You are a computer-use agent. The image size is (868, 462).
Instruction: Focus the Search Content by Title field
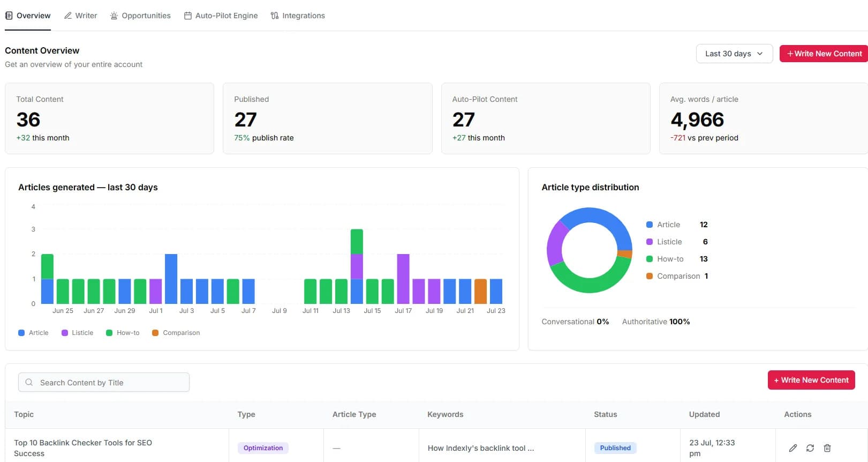click(104, 382)
